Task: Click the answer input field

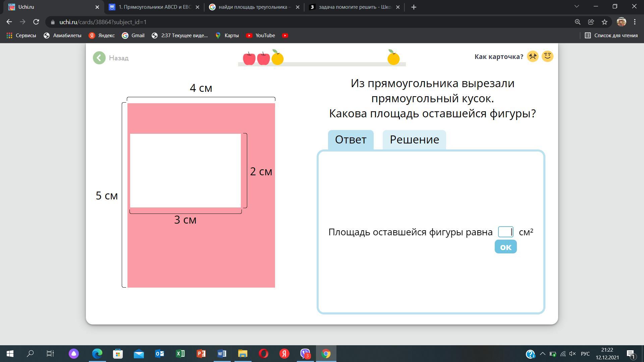Action: click(505, 232)
